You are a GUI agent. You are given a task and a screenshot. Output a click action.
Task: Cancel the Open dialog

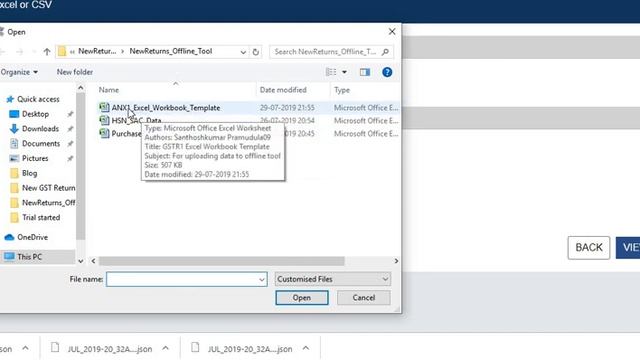click(x=364, y=298)
